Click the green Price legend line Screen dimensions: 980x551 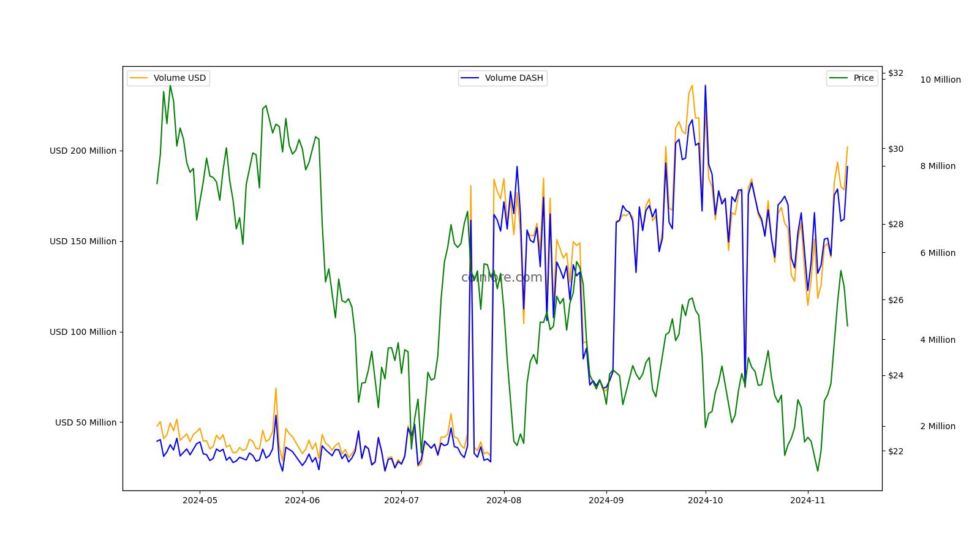coord(839,78)
